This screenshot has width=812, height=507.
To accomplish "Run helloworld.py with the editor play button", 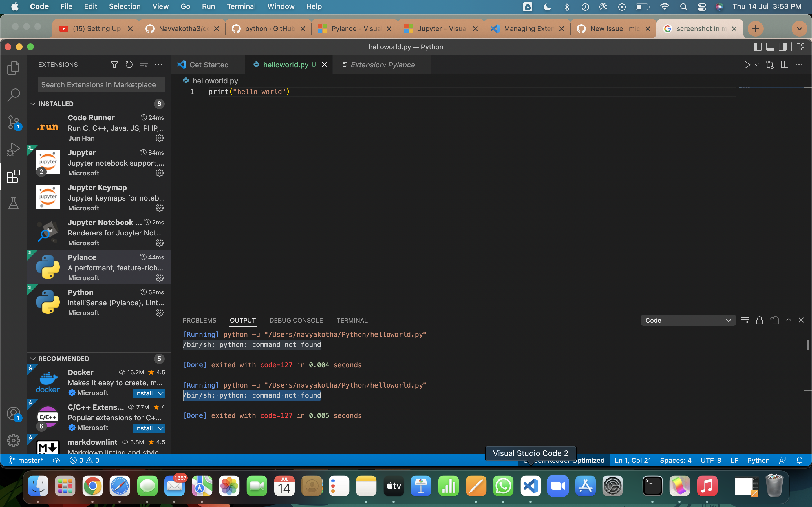I will 748,65.
